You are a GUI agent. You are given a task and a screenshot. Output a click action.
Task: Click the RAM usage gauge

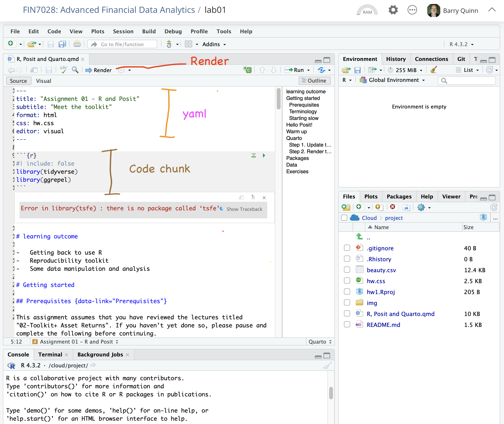point(367,10)
